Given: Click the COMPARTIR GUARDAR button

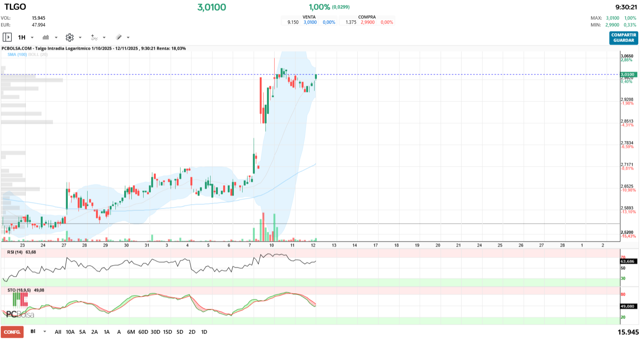Looking at the screenshot, I should pos(623,38).
